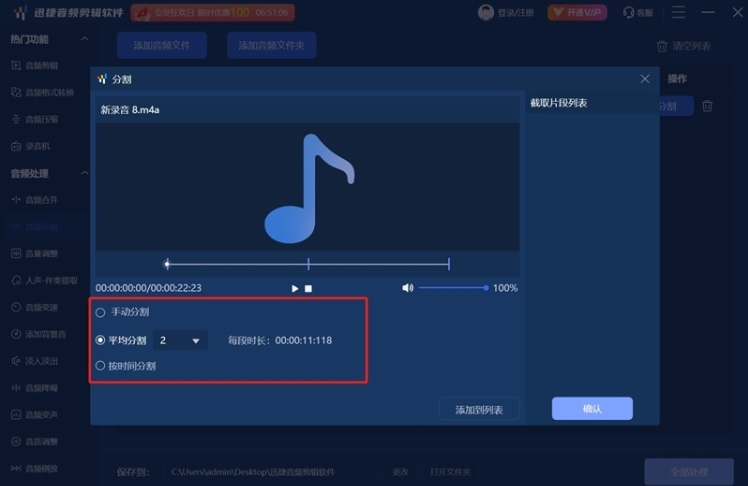Click the 会员狂欢日 promo banner
This screenshot has width=748, height=486.
click(213, 12)
